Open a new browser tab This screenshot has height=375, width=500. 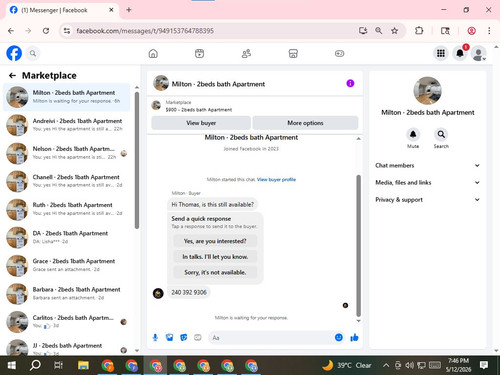[x=129, y=10]
